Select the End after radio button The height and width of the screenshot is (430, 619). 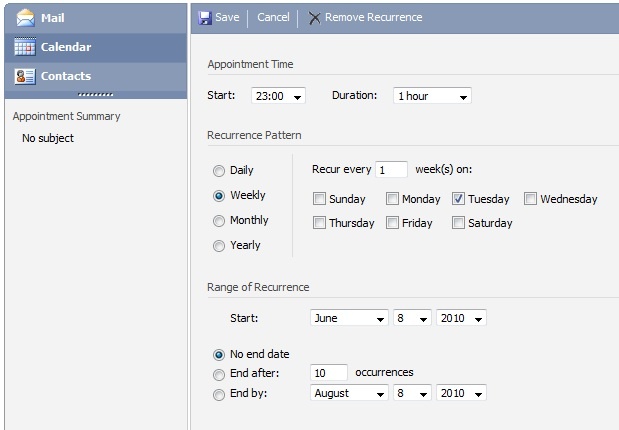point(219,374)
